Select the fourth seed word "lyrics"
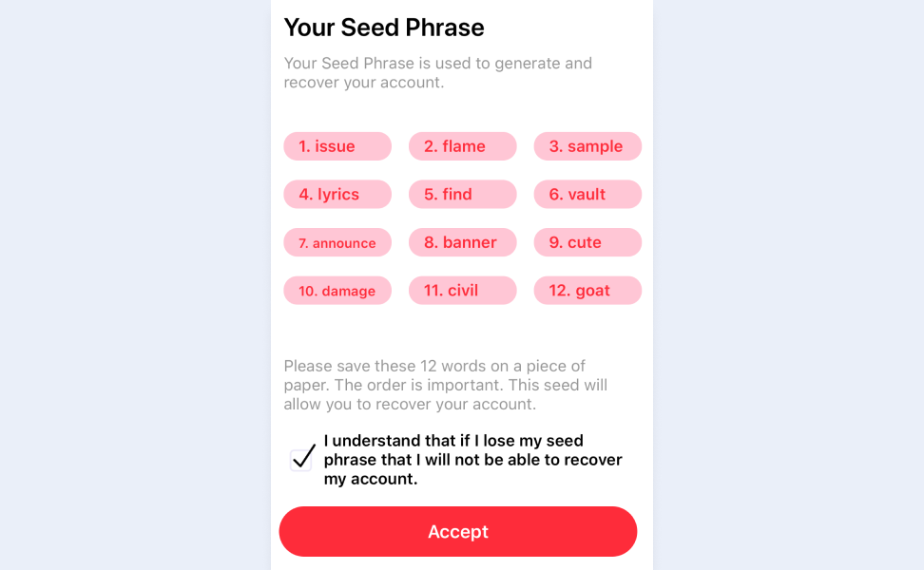The image size is (924, 570). coord(337,194)
